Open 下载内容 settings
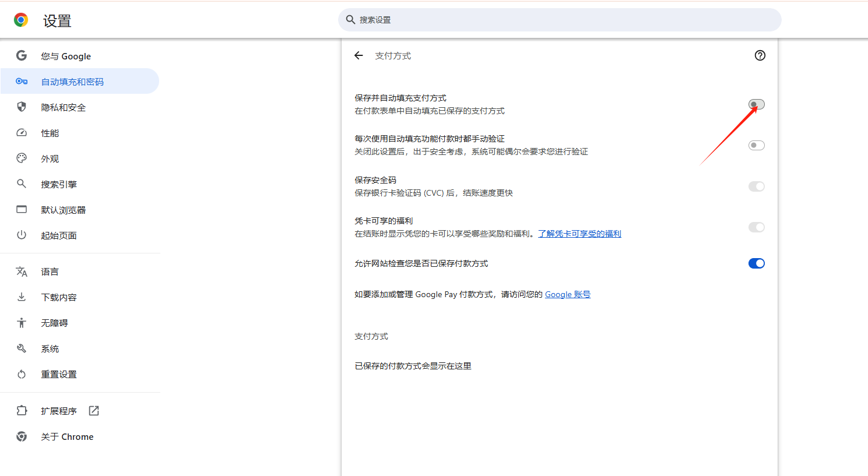Image resolution: width=868 pixels, height=476 pixels. click(80, 297)
